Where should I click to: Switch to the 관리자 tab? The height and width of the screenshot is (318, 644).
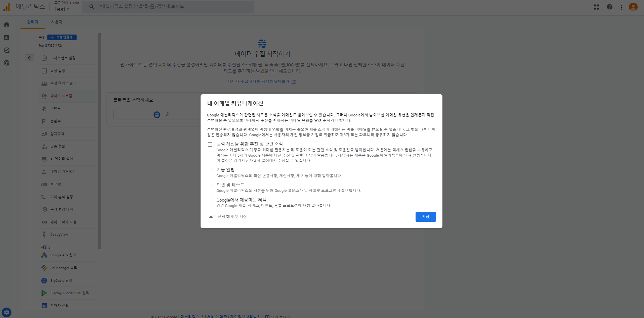(x=33, y=22)
